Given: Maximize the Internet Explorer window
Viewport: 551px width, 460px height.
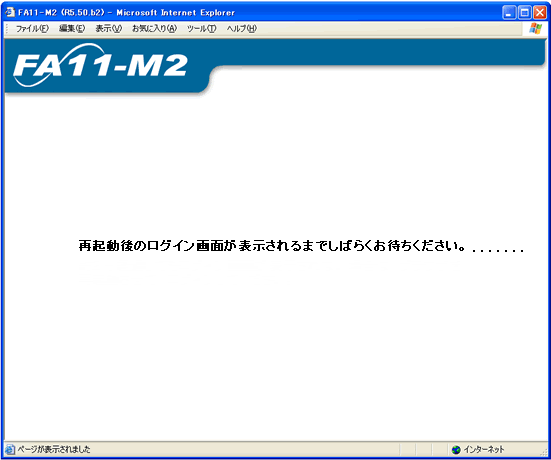Looking at the screenshot, I should click(525, 13).
